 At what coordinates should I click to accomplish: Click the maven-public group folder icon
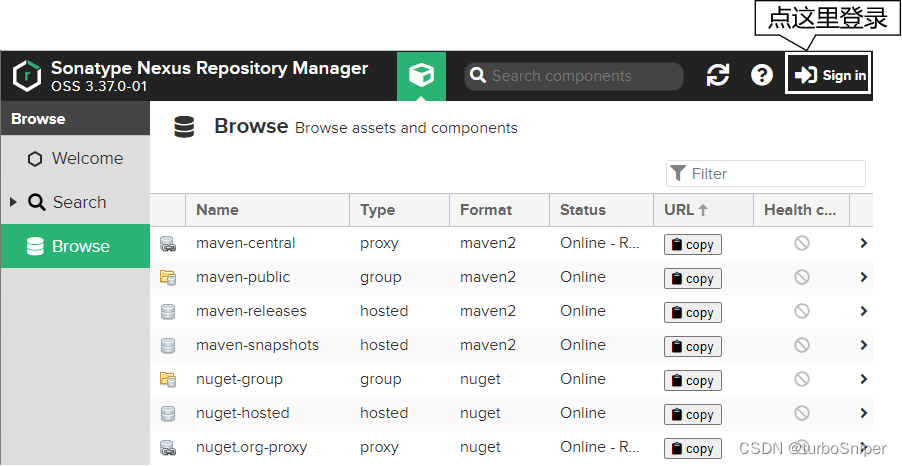tap(168, 278)
